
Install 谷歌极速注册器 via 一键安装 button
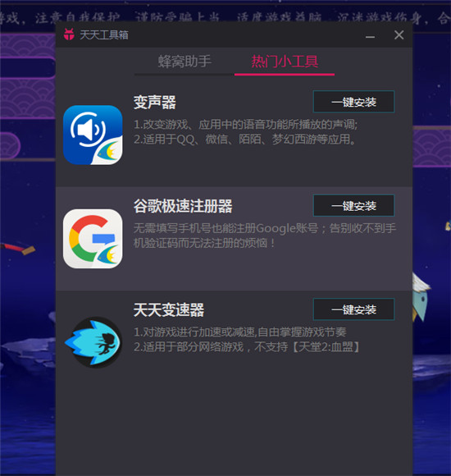pos(353,205)
